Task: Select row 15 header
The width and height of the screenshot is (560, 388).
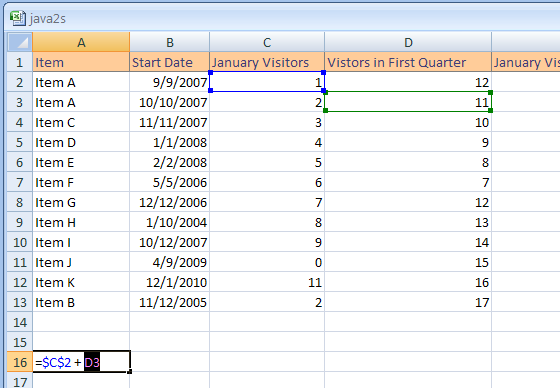Action: [20, 343]
